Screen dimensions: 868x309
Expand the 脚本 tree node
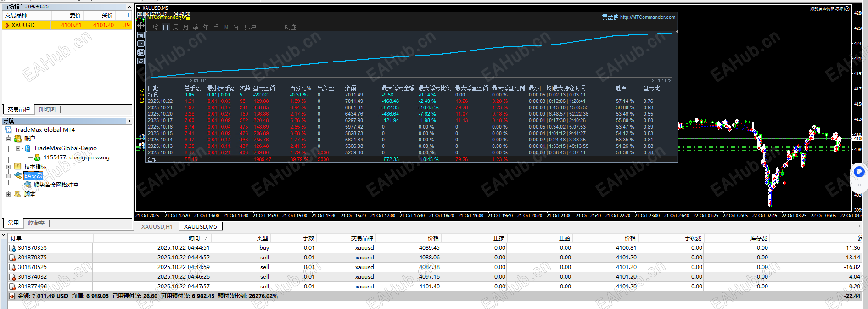[9, 194]
